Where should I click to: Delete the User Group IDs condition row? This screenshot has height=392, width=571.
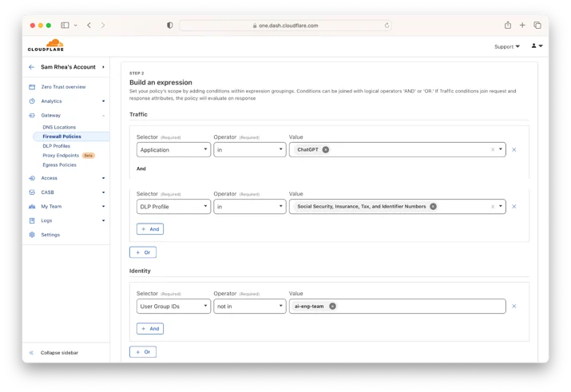click(514, 306)
